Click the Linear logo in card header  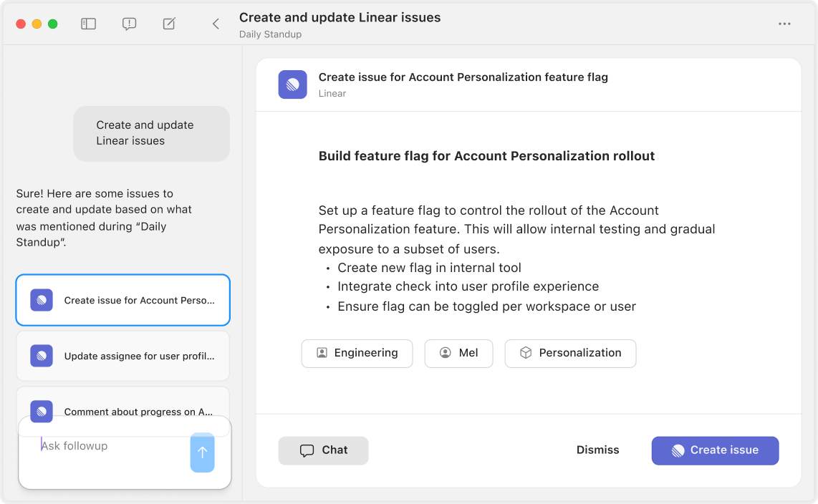pyautogui.click(x=292, y=84)
